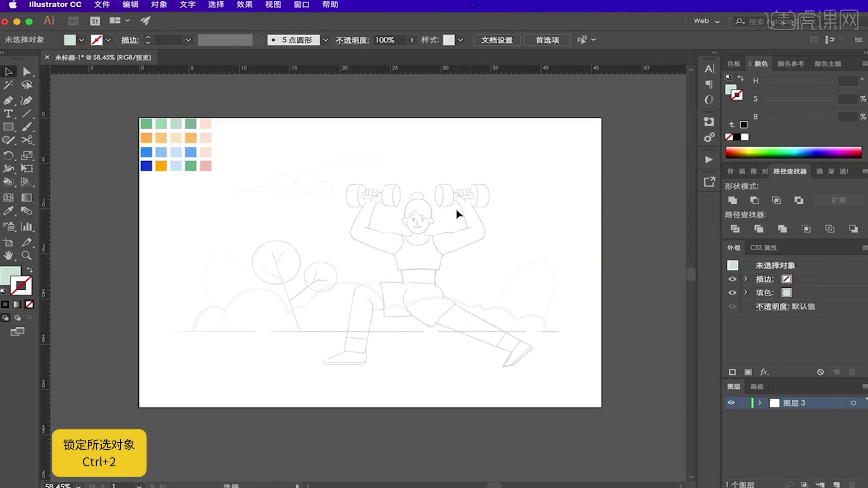Select the Eyedropper tool
868x488 pixels.
click(8, 211)
